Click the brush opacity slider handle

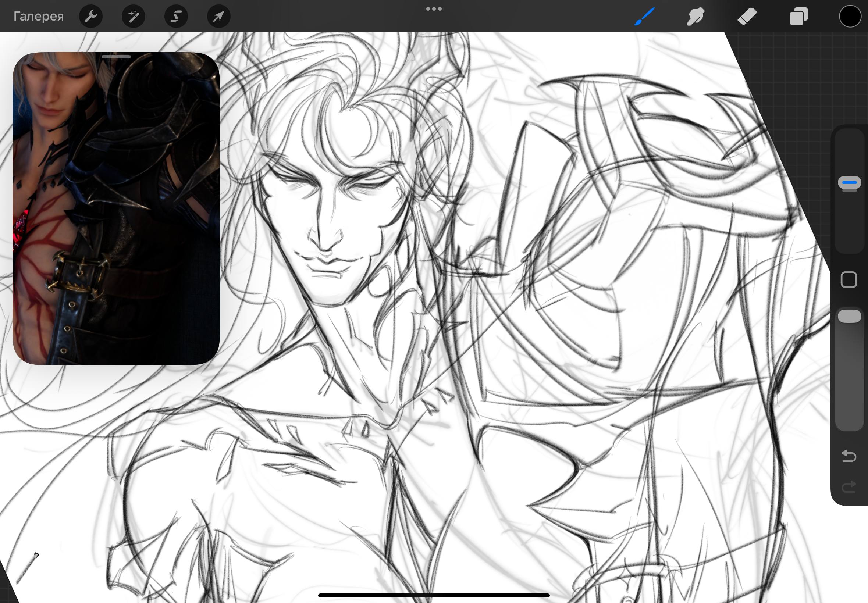pos(849,316)
